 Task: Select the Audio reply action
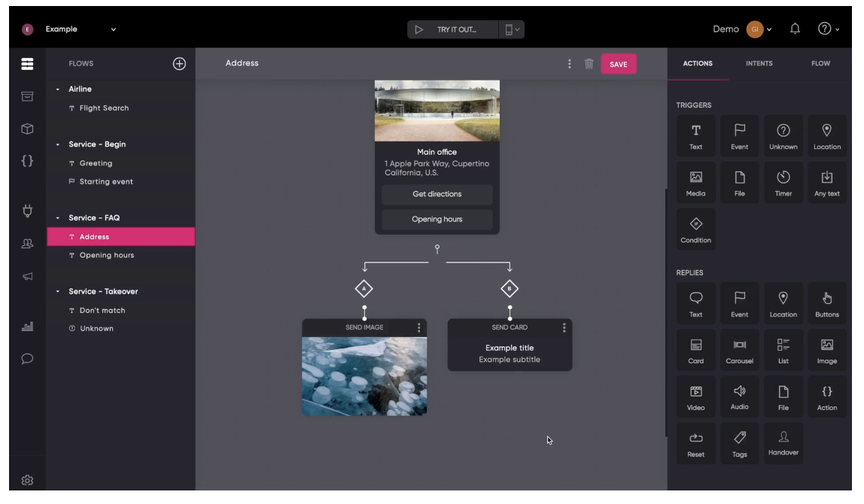[x=739, y=396]
